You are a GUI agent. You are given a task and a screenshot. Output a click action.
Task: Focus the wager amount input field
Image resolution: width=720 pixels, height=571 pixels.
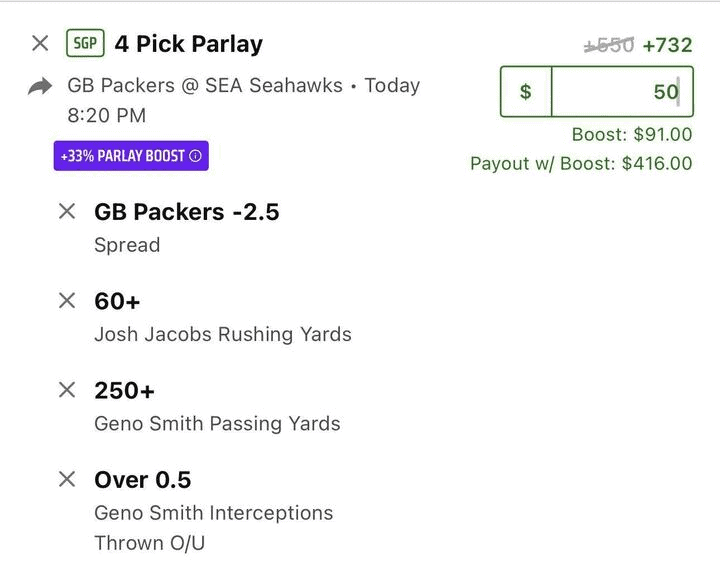(x=620, y=92)
